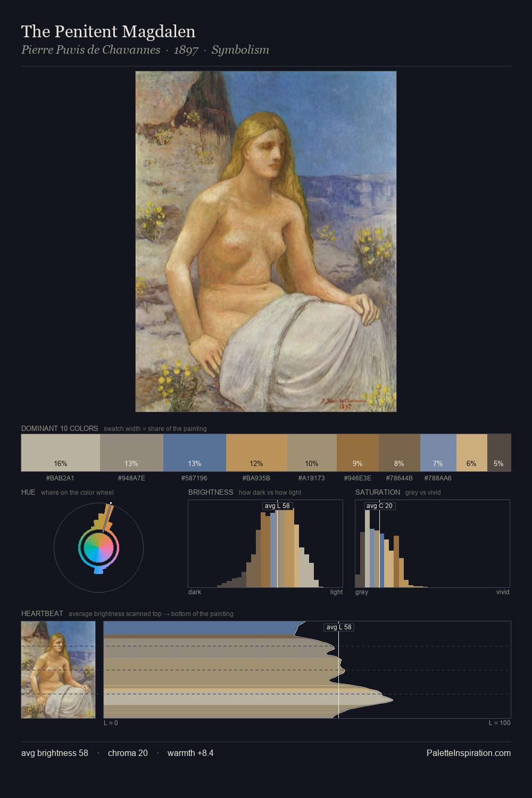Open the small painting thumbnail beside Heartbeat chart
This screenshot has height=798, width=532.
click(x=59, y=670)
